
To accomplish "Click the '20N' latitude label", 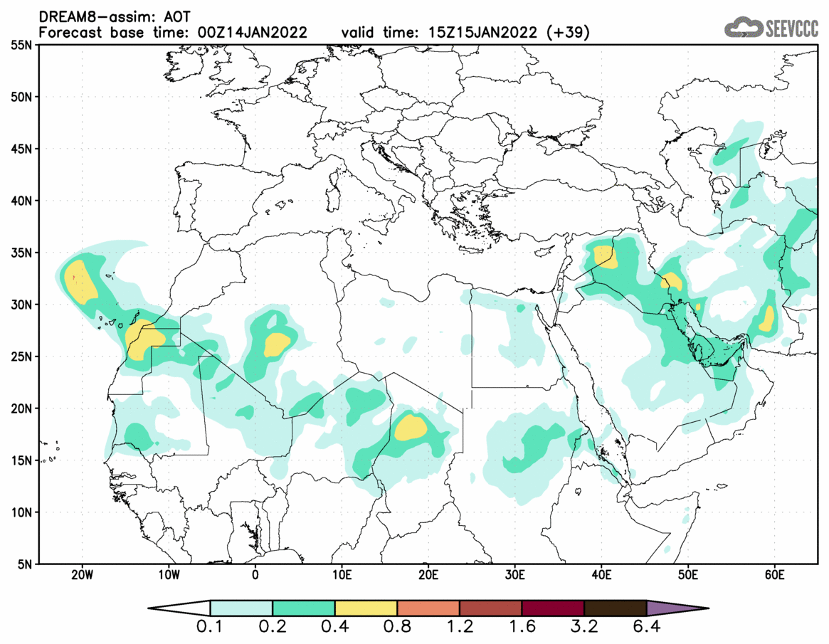I will [x=21, y=408].
